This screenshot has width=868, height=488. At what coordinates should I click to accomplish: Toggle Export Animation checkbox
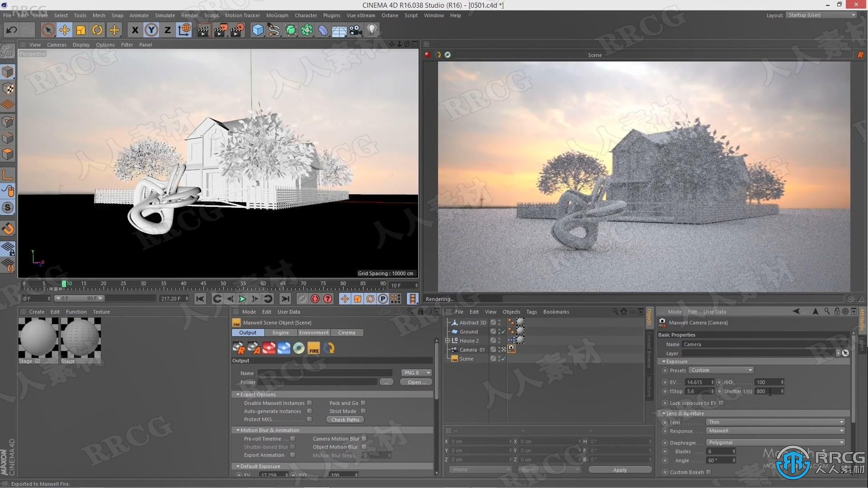click(292, 455)
